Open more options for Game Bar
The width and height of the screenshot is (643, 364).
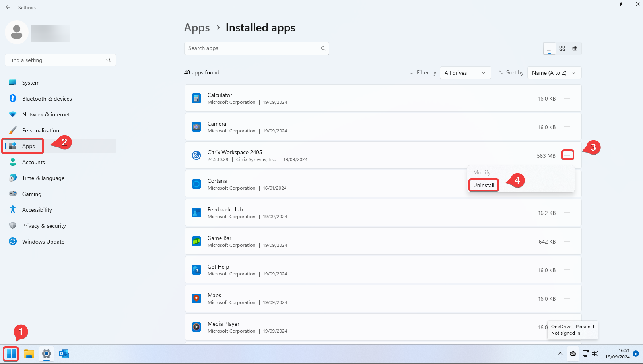pyautogui.click(x=567, y=241)
